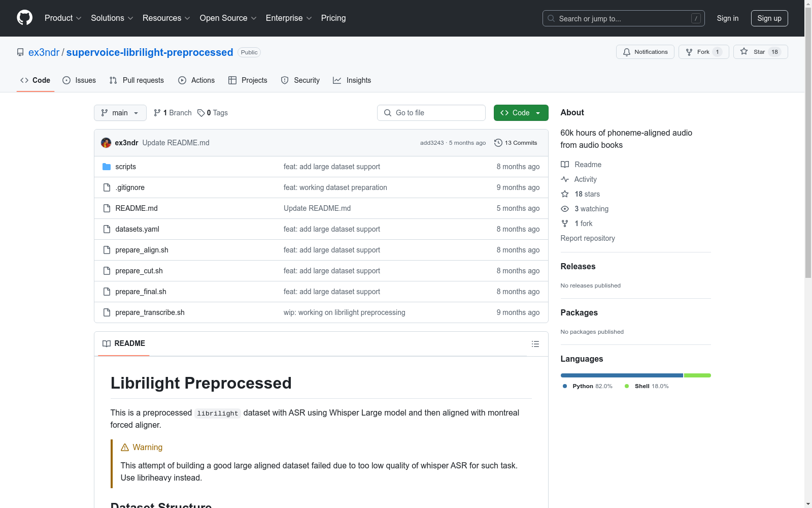The height and width of the screenshot is (508, 812).
Task: Click the file icon for README.md
Action: [107, 208]
